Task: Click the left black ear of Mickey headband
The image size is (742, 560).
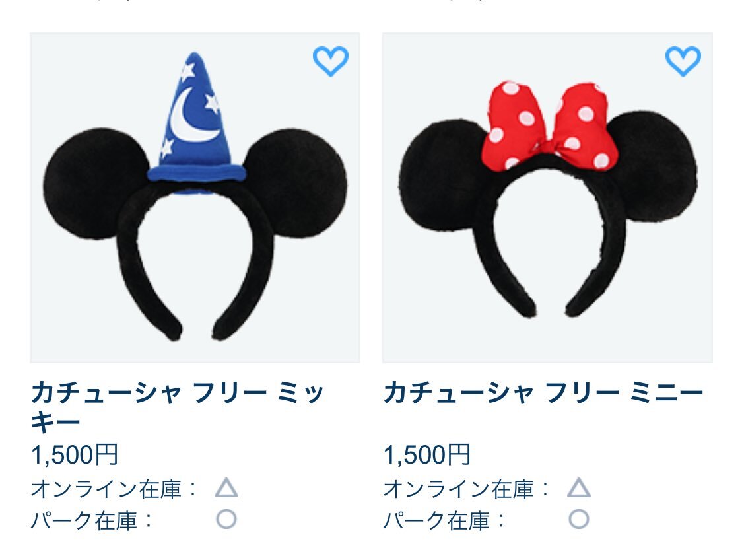Action: click(95, 183)
